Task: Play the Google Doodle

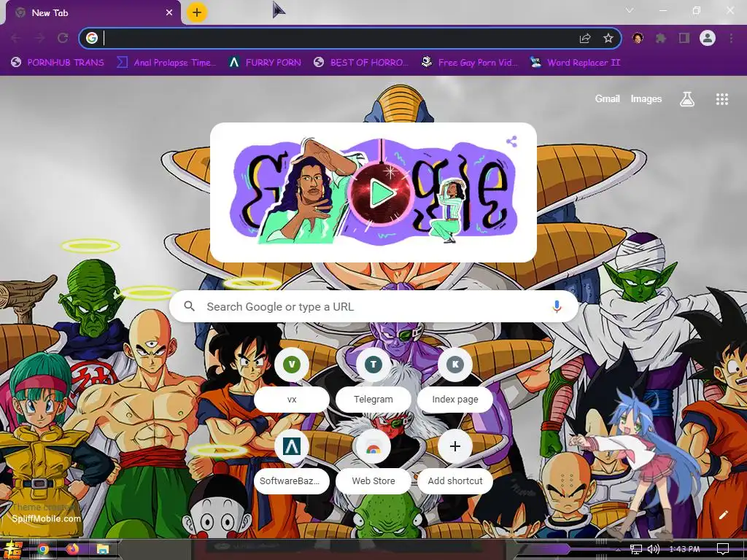Action: point(382,192)
